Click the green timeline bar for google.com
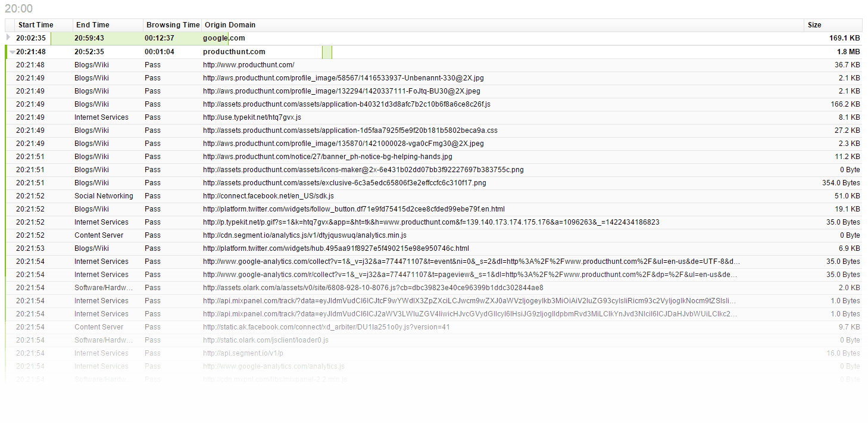The image size is (868, 423). 139,38
